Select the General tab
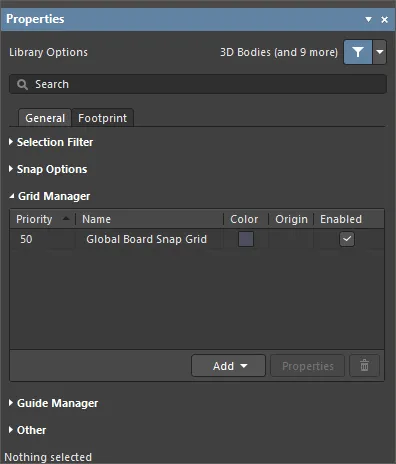This screenshot has height=464, width=396. click(x=45, y=118)
